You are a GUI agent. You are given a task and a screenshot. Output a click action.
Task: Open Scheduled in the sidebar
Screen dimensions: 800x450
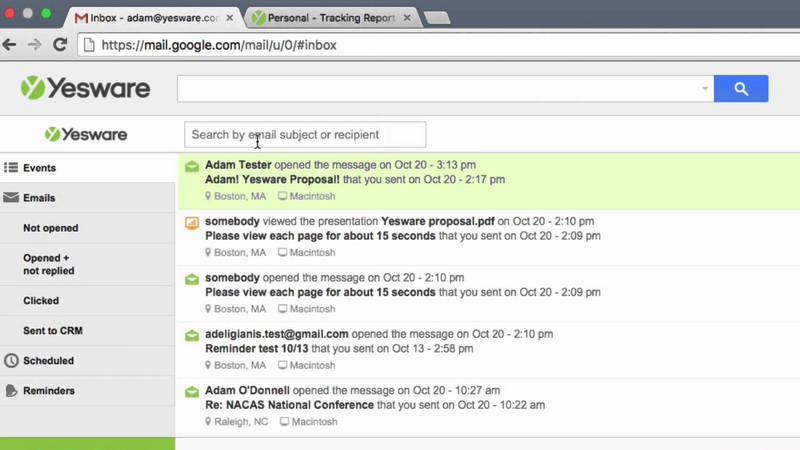point(87,361)
